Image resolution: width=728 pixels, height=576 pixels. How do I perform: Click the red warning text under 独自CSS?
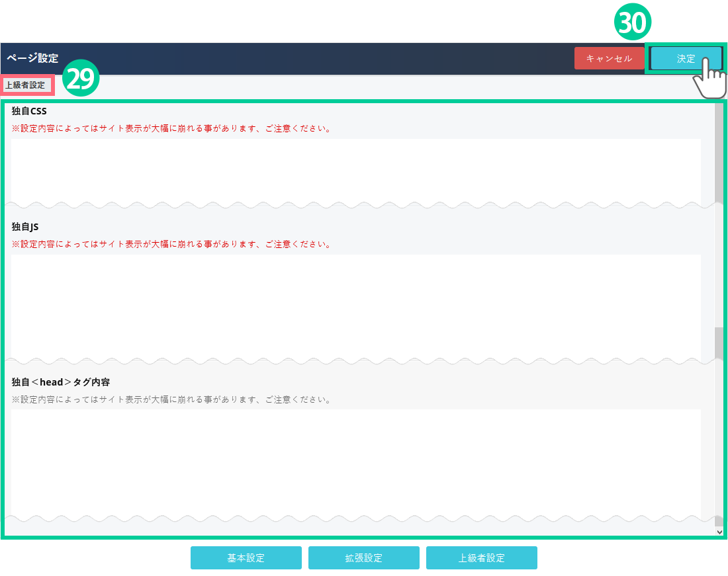(171, 128)
